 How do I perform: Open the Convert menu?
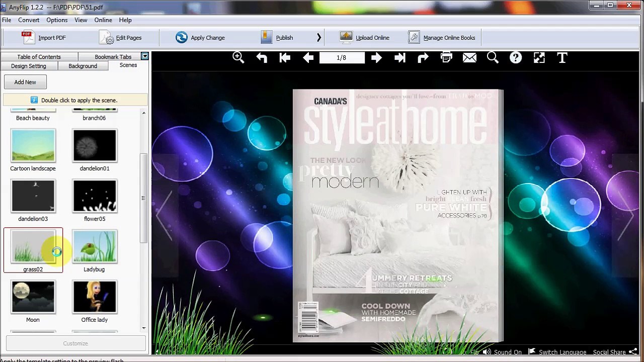[x=29, y=20]
